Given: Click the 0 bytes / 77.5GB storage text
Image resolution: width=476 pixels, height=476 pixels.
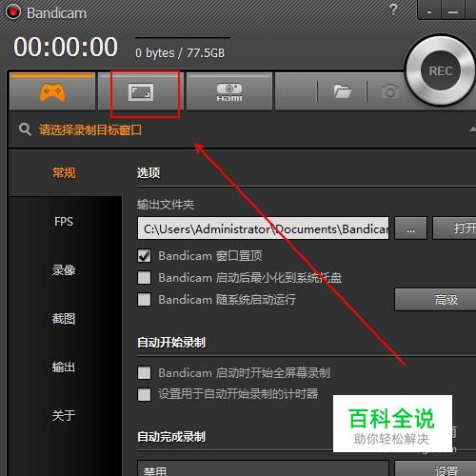Looking at the screenshot, I should click(x=180, y=53).
